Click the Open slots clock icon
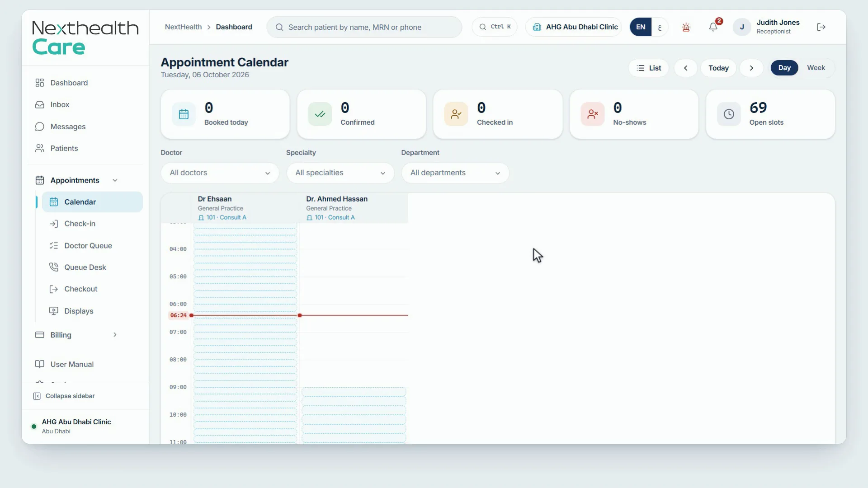This screenshot has width=868, height=488. pos(729,114)
